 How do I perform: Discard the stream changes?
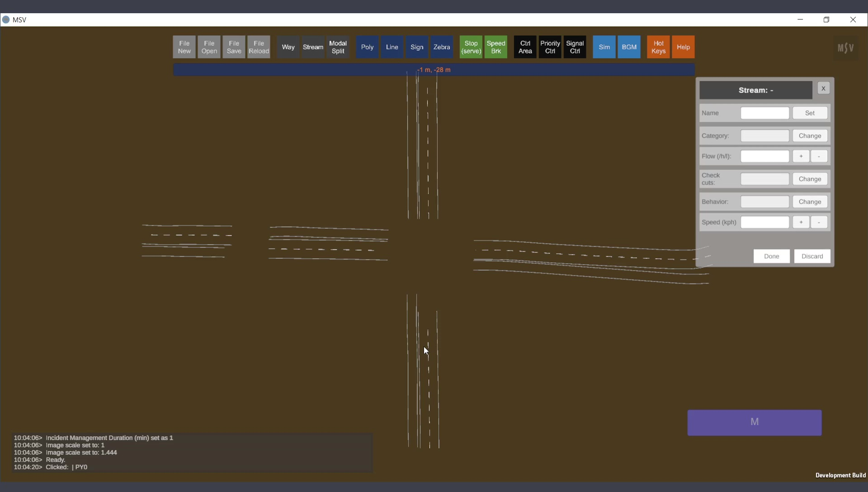(812, 256)
